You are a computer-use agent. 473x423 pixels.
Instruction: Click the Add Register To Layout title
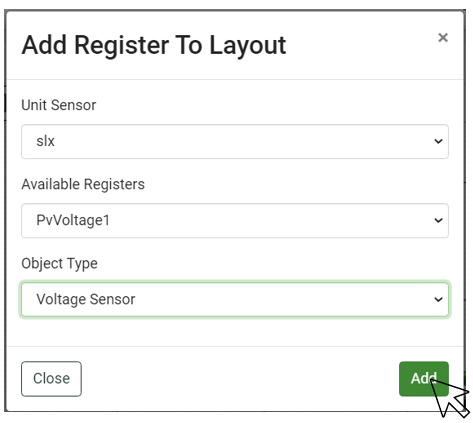[154, 45]
